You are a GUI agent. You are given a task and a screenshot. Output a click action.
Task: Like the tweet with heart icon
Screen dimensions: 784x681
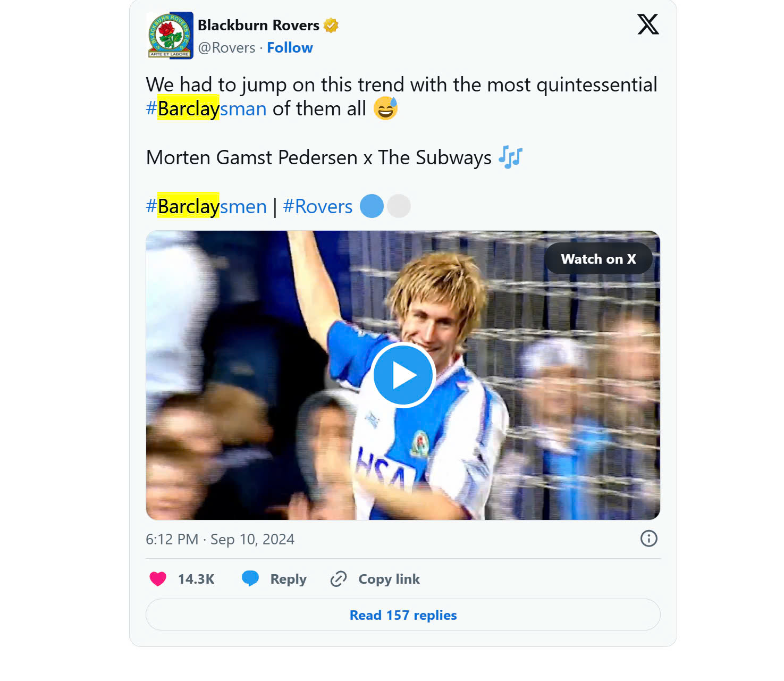coord(158,579)
